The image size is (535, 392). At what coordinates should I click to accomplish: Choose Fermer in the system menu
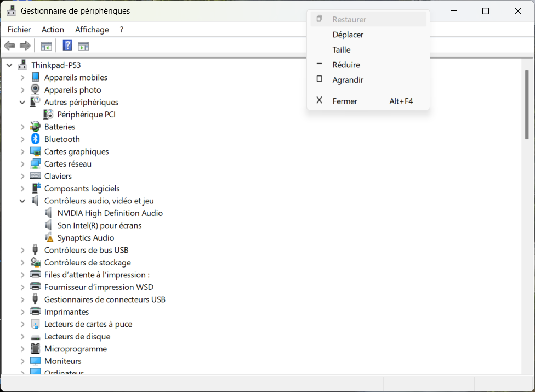368,101
